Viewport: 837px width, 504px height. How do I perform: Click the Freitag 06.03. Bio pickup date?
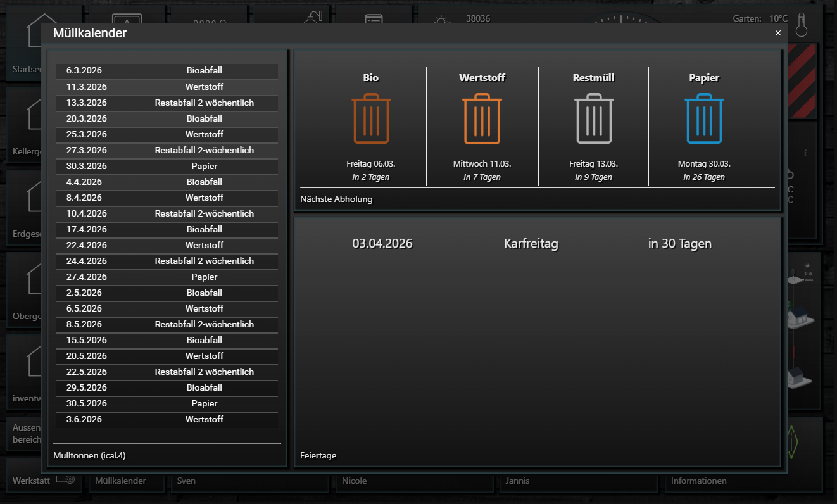tap(371, 163)
